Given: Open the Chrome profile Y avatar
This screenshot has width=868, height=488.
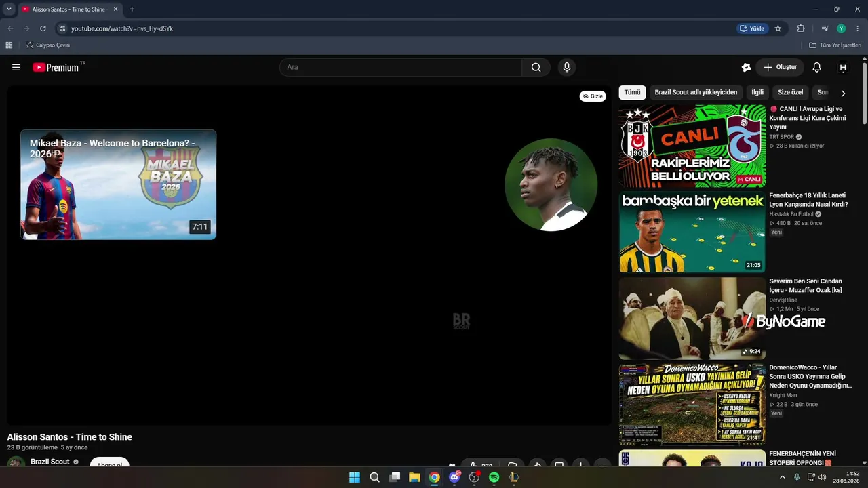Looking at the screenshot, I should coord(842,28).
